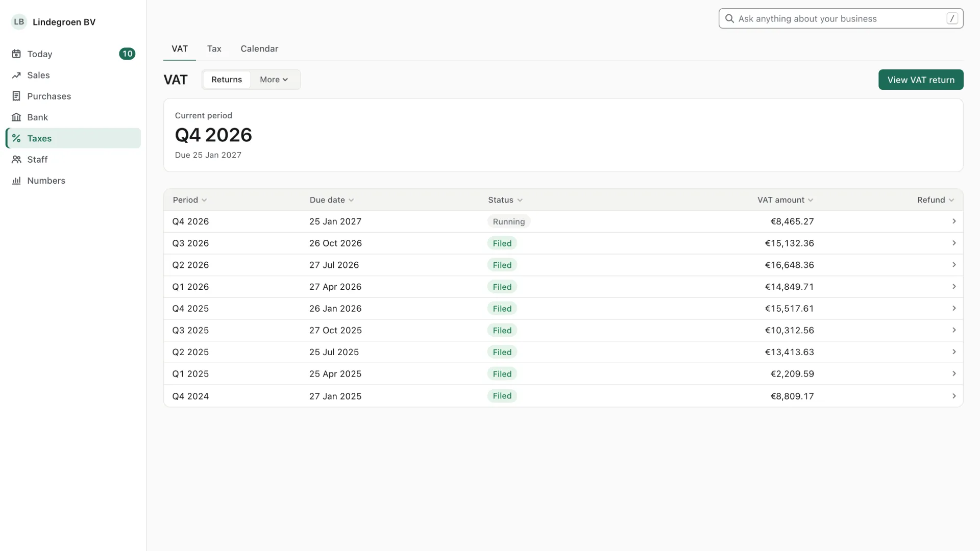
Task: Open the Purchases section
Action: click(x=73, y=96)
